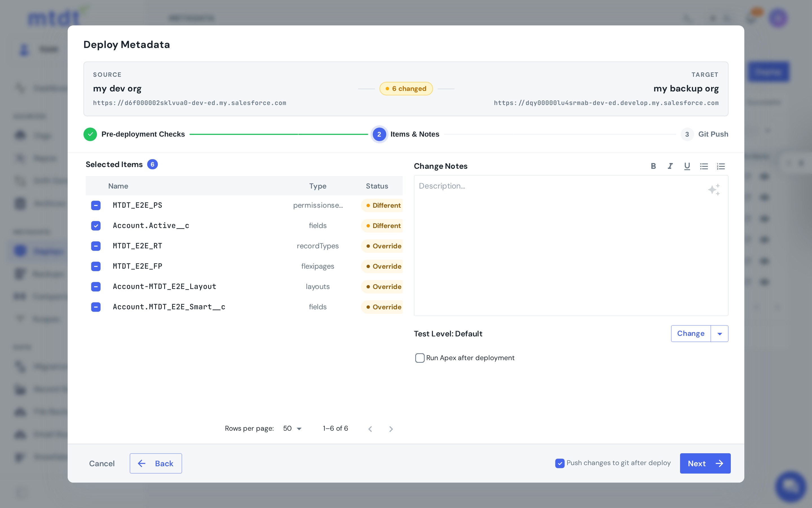This screenshot has width=812, height=508.
Task: Click the MTDT_E2E_PS item name
Action: point(138,205)
